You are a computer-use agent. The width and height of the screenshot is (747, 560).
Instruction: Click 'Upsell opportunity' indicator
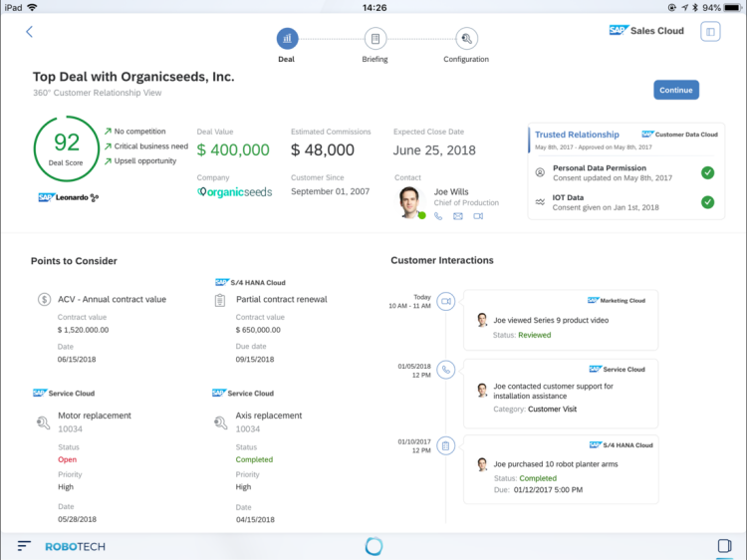140,161
